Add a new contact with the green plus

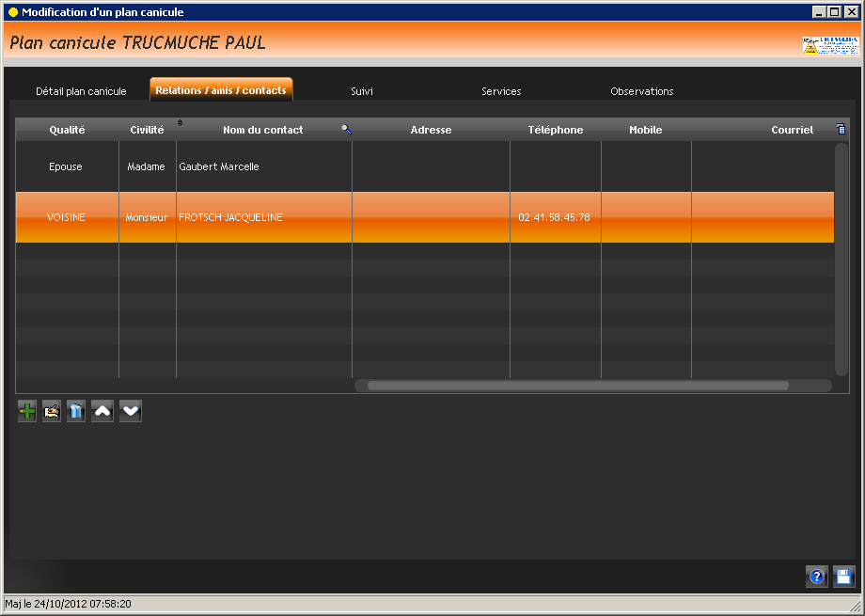[27, 411]
